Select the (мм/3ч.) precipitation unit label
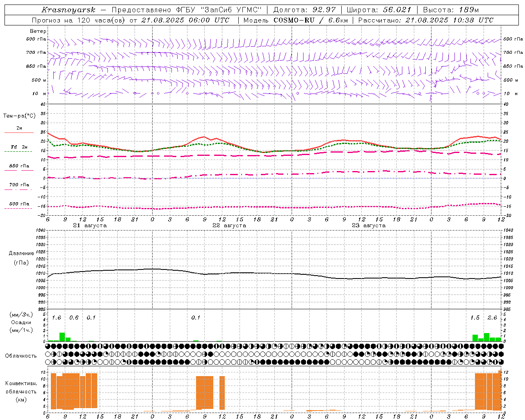This screenshot has height=420, width=525. click(x=21, y=315)
